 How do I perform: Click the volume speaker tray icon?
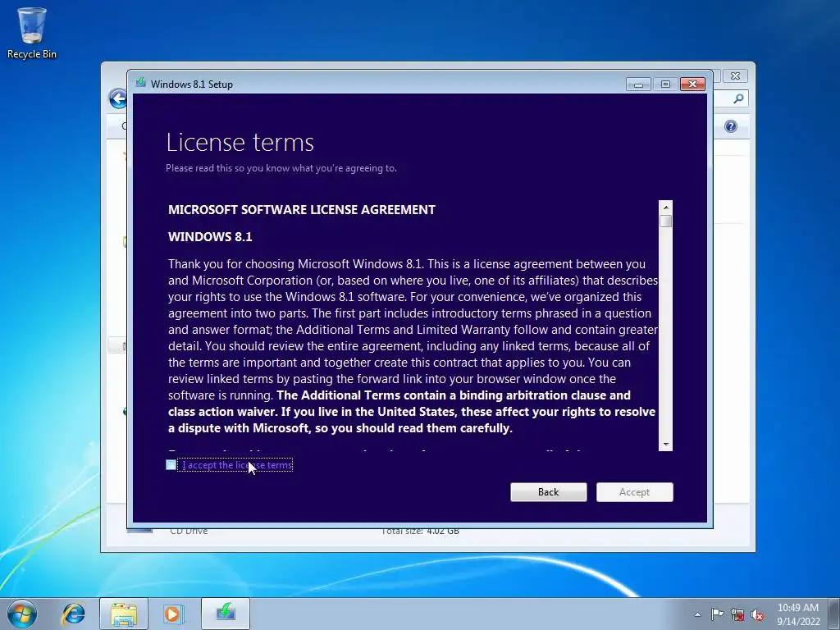click(x=757, y=614)
